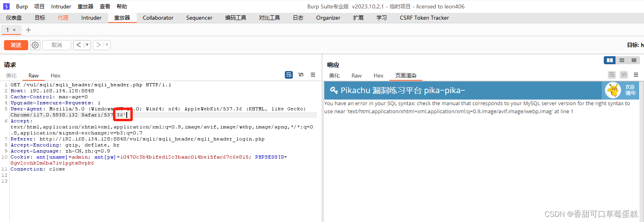Switch to 日志 tab
The height and width of the screenshot is (222, 644).
click(x=298, y=18)
